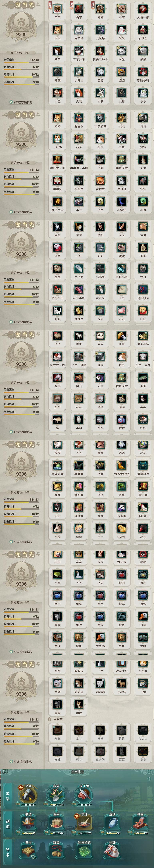Screen dimensions: 154x868
Task: Close the 生活技艺 panel
Action: 150,772
